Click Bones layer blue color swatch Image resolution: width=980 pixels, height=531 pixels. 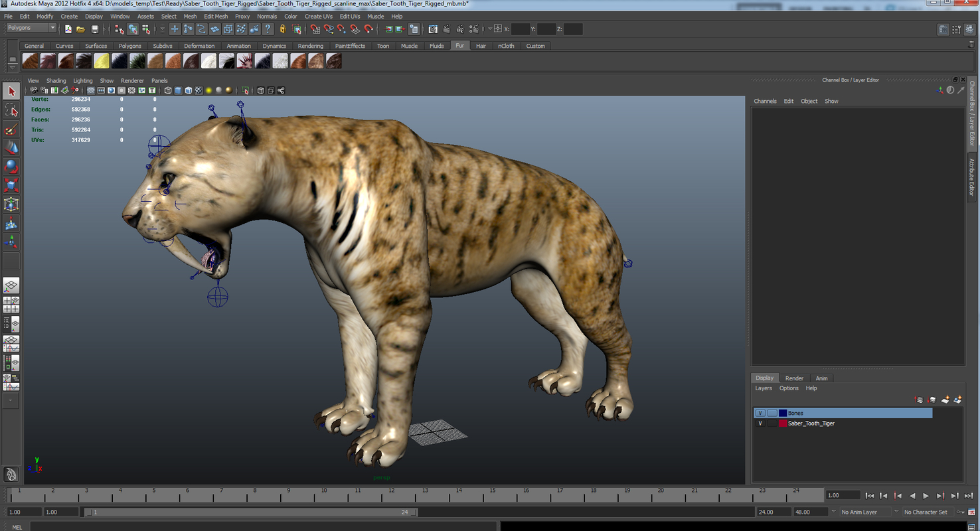[x=783, y=413]
